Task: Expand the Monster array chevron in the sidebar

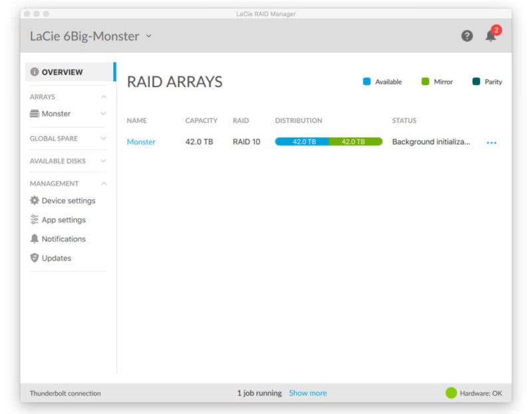Action: 104,114
